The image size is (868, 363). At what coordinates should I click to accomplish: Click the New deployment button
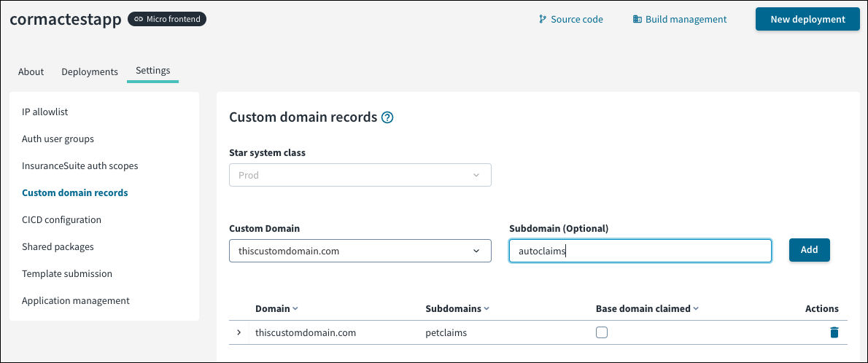(807, 19)
